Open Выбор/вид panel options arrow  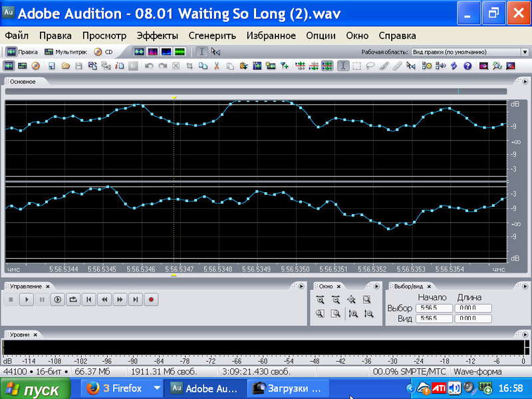[525, 287]
